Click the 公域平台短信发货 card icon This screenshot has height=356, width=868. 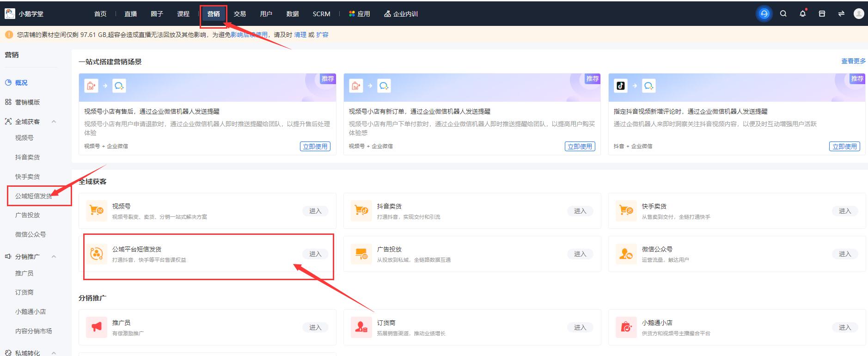[x=97, y=254]
